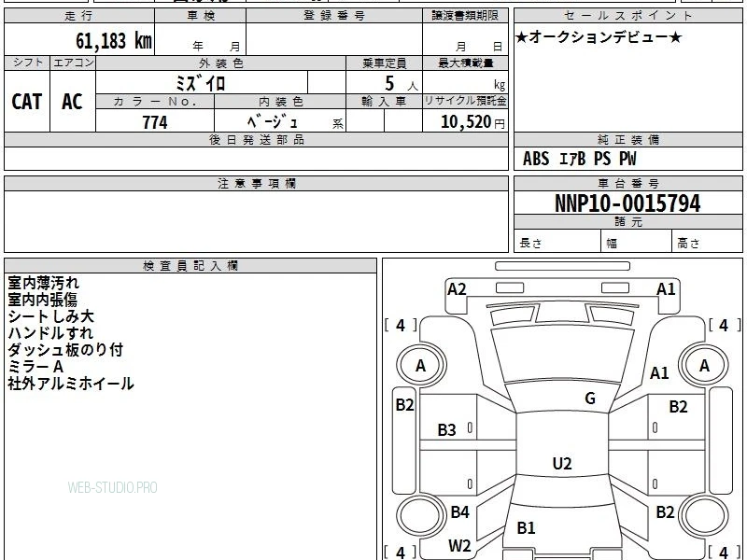Click the B4 damage mark
Viewport: 747px width, 560px height.
pyautogui.click(x=460, y=511)
